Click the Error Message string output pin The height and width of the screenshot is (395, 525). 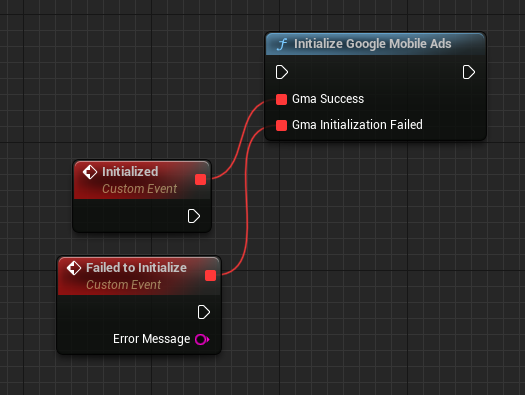202,339
